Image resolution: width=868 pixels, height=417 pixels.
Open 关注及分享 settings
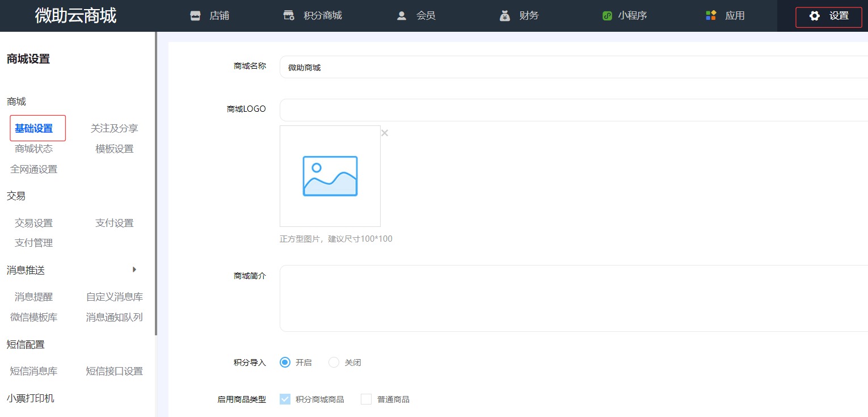115,129
